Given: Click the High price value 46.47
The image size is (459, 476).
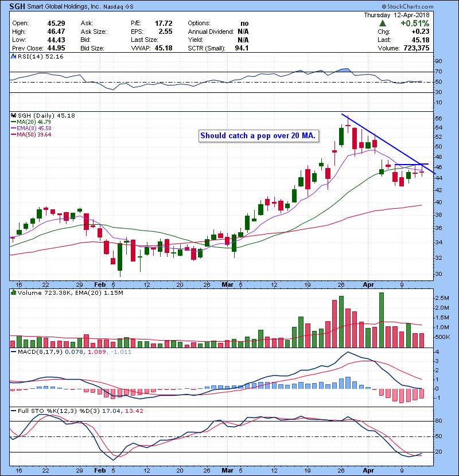Looking at the screenshot, I should 56,32.
